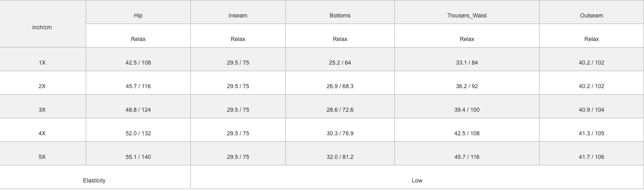The height and width of the screenshot is (191, 644).
Task: Click the Hip column header
Action: pos(138,15)
